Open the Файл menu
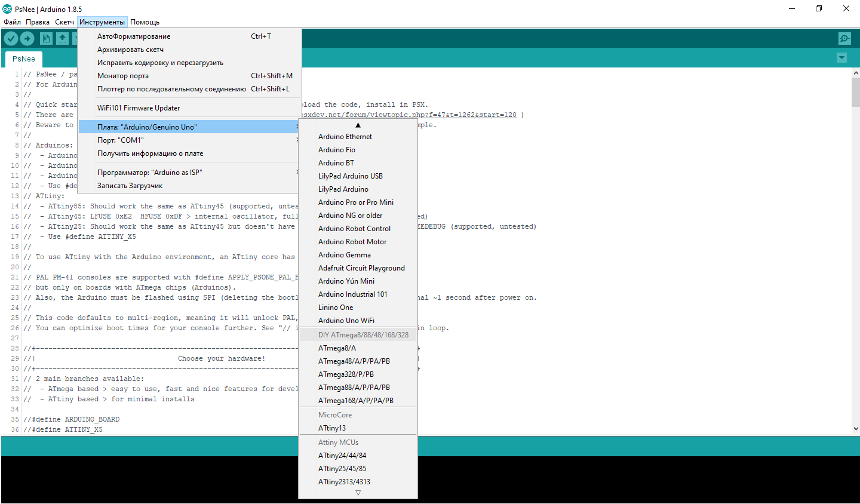 12,22
